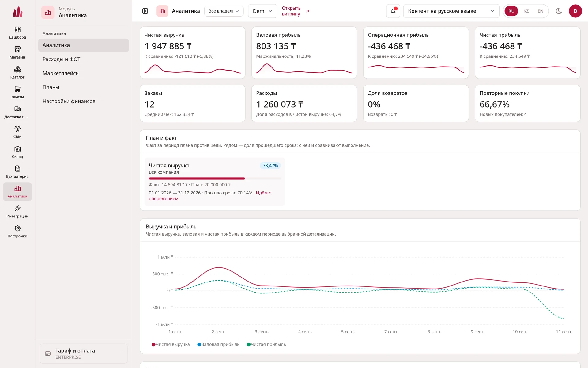Switch language to RU

click(x=511, y=11)
